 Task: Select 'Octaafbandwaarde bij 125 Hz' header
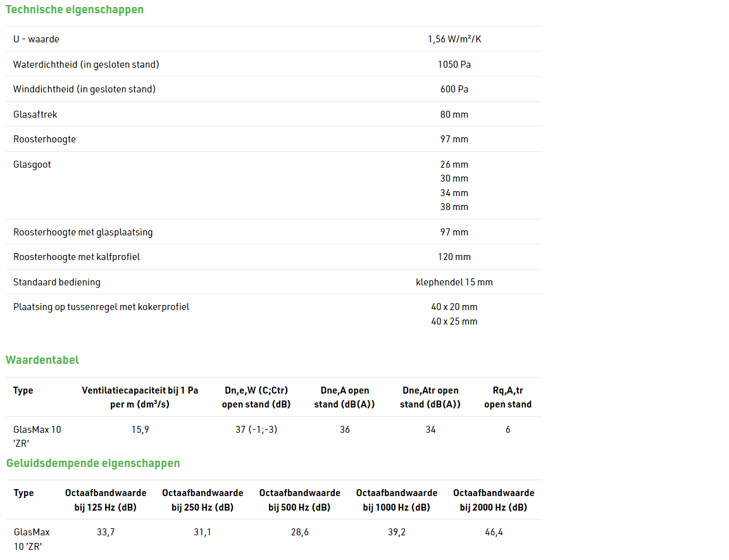[x=106, y=500]
